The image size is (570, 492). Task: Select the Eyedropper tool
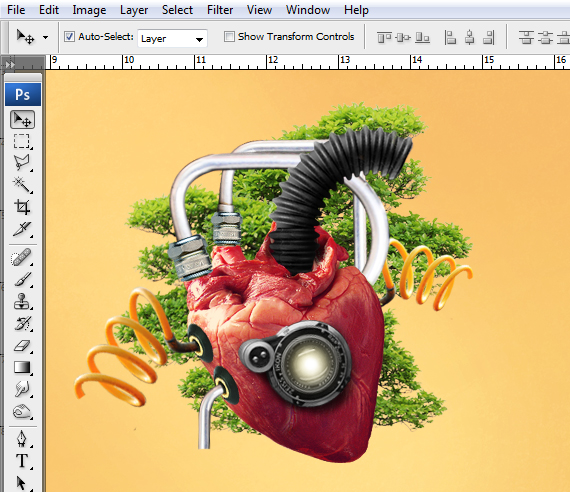point(22,229)
